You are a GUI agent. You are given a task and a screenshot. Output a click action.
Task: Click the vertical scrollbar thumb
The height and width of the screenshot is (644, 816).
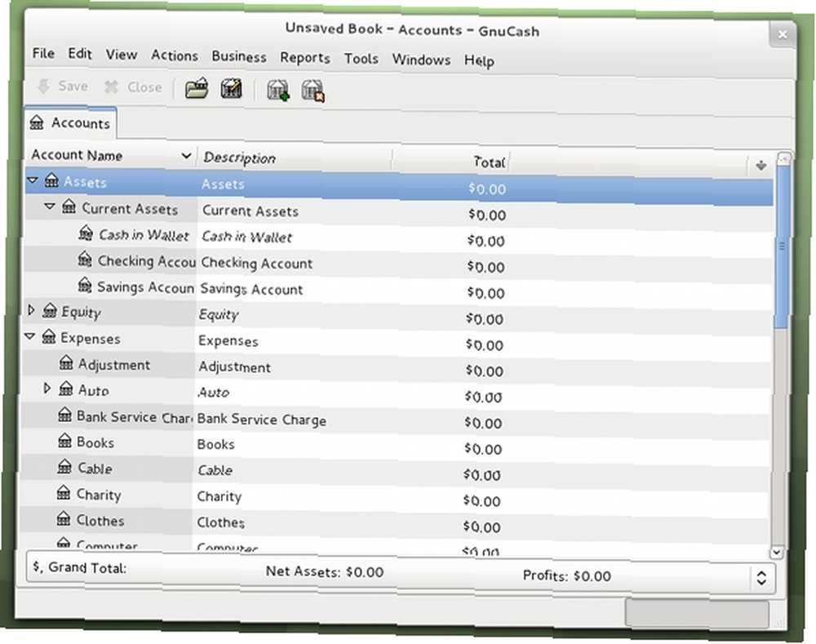(782, 246)
